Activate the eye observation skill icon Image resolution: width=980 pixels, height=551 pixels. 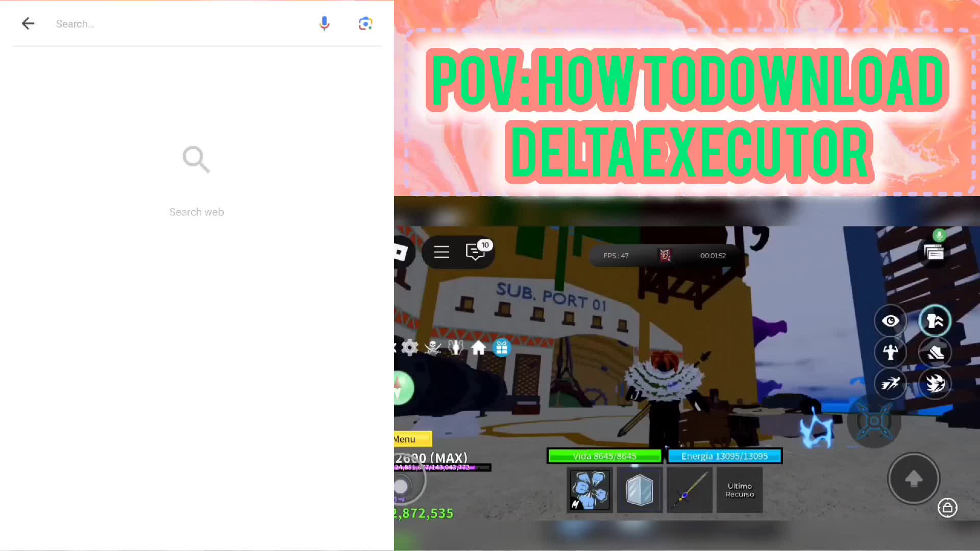click(890, 320)
